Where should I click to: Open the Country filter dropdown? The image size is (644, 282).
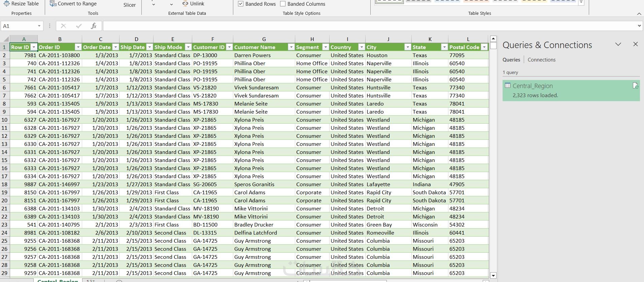pyautogui.click(x=362, y=47)
